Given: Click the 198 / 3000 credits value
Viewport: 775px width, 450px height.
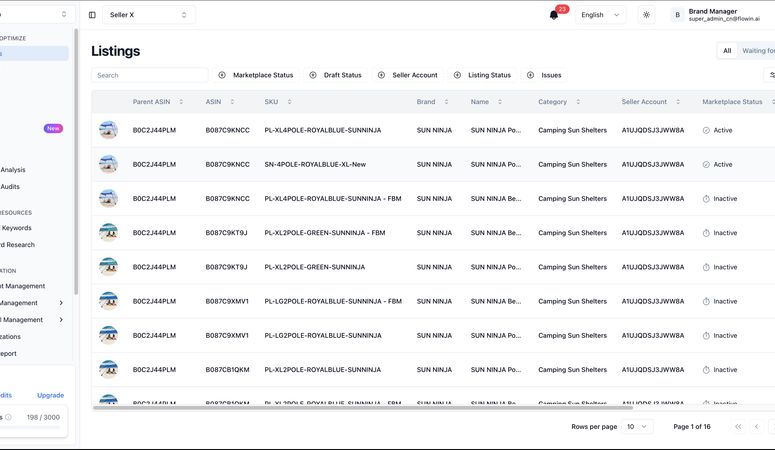Looking at the screenshot, I should 43,417.
